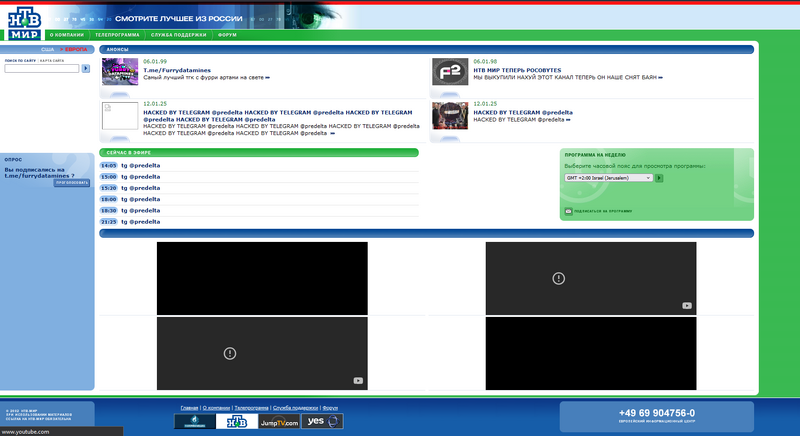Open YouTube logo on bottom-left video
Screen dimensions: 800x436
tap(358, 380)
